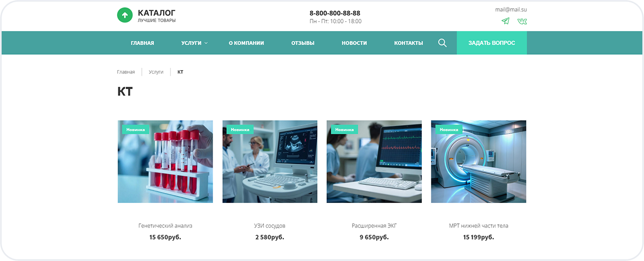Click the search magnifier icon

point(442,43)
